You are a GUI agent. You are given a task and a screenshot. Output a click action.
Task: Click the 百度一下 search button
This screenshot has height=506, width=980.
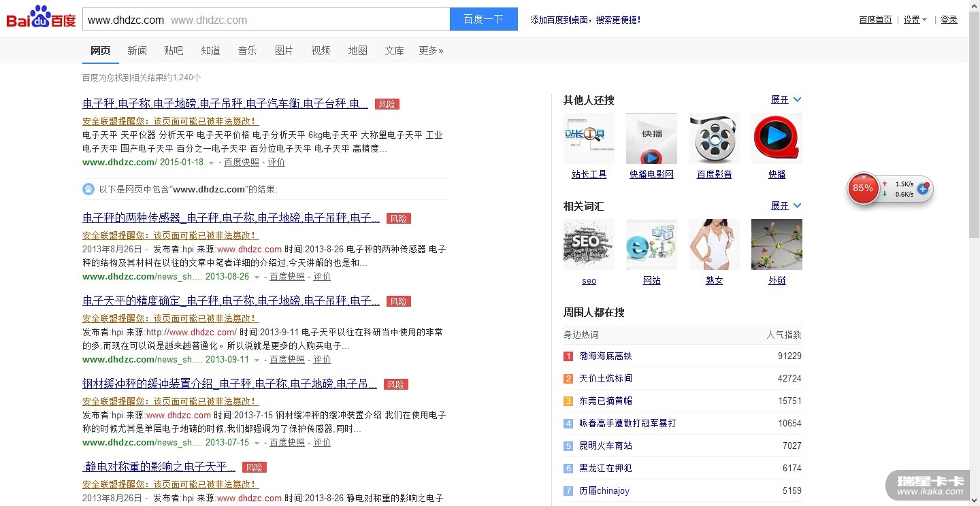click(x=484, y=19)
